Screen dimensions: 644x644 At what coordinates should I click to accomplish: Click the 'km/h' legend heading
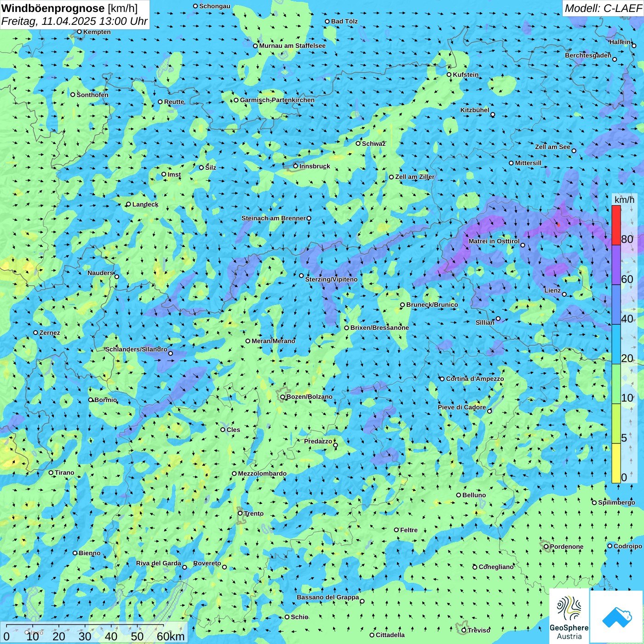coord(624,200)
